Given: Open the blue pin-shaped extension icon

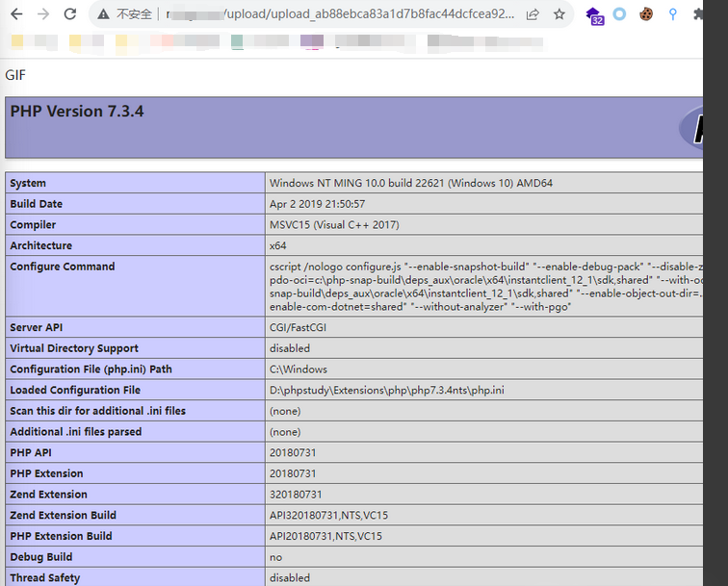Looking at the screenshot, I should [672, 14].
